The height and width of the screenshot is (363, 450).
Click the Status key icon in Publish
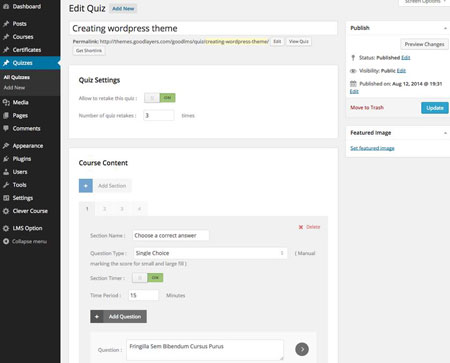pos(353,57)
